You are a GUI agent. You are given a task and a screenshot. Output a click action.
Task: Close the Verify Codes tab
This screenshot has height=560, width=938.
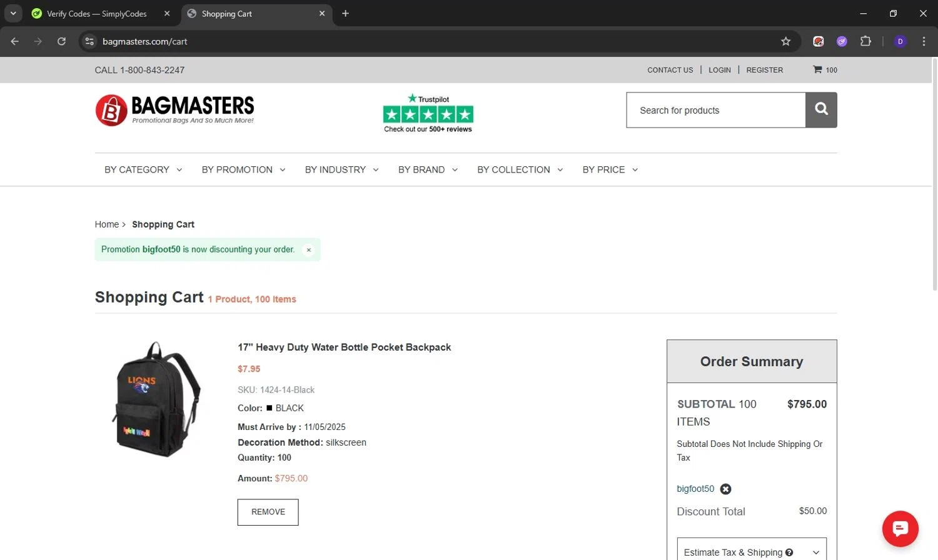[167, 13]
